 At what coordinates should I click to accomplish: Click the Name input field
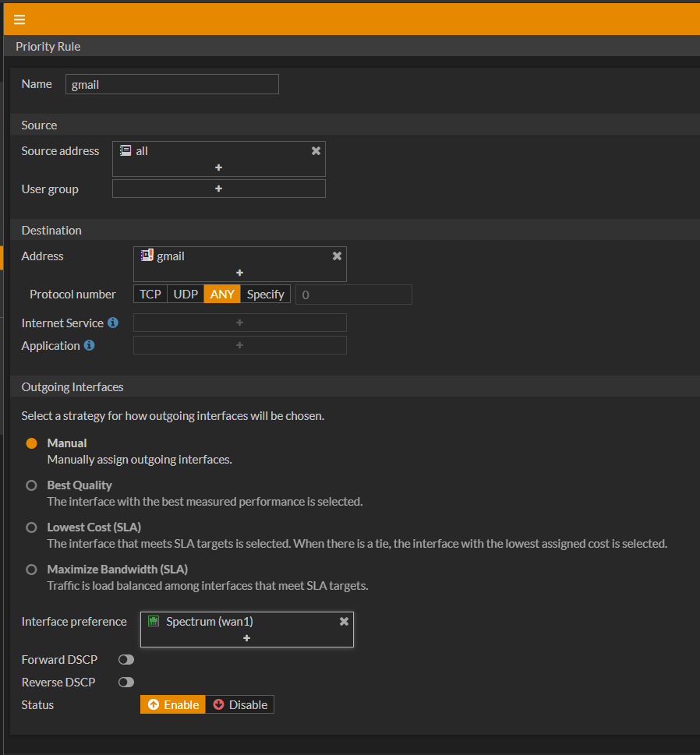coord(171,84)
